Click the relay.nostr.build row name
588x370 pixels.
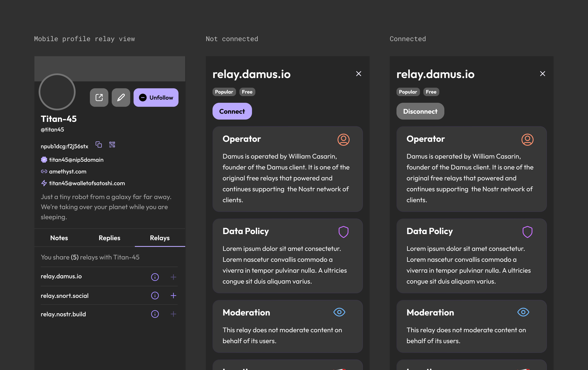point(63,314)
